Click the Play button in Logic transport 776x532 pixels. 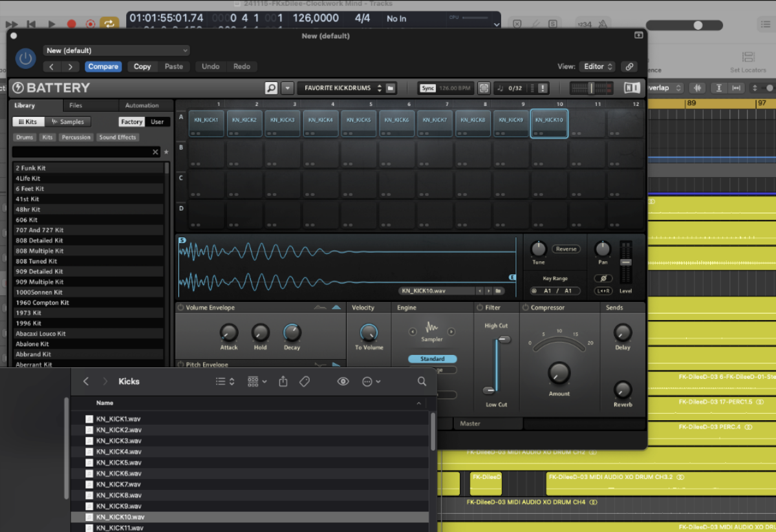coord(52,24)
